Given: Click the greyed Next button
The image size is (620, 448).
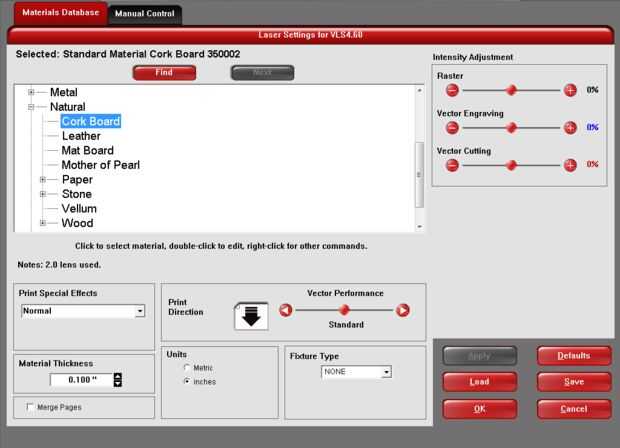Looking at the screenshot, I should coord(263,73).
